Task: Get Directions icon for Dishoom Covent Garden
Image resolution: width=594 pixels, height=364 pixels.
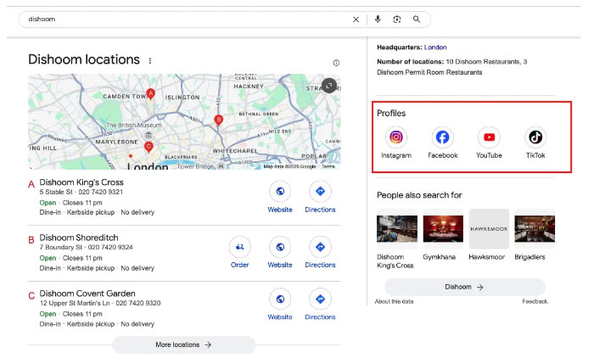Action: tap(320, 299)
